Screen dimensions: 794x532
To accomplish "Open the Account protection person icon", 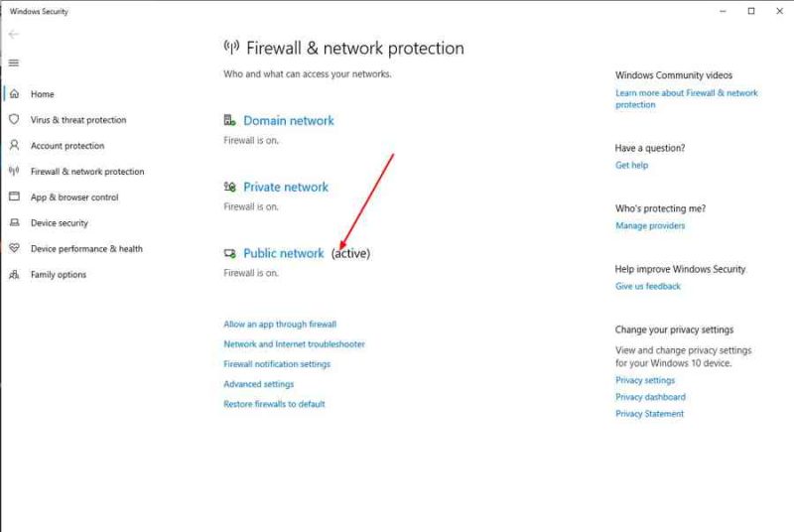I will 14,145.
